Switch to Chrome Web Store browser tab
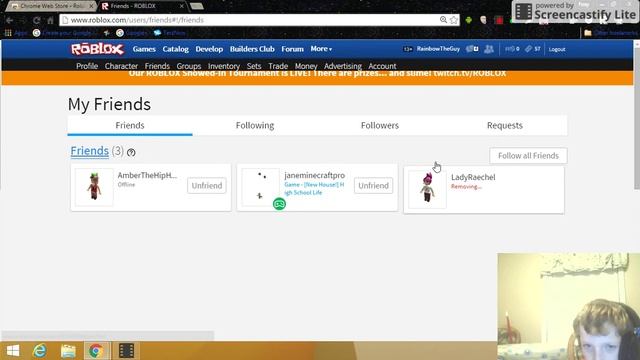 [x=51, y=6]
